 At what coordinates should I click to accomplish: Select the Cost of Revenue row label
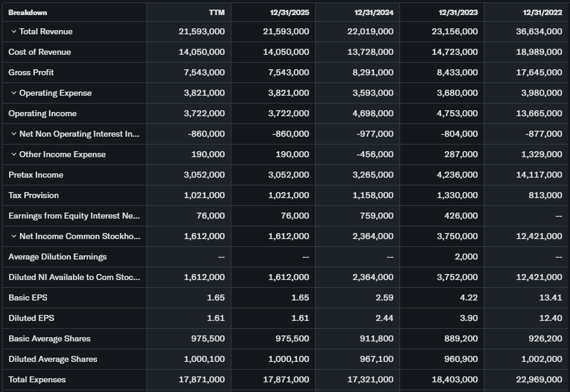[40, 52]
